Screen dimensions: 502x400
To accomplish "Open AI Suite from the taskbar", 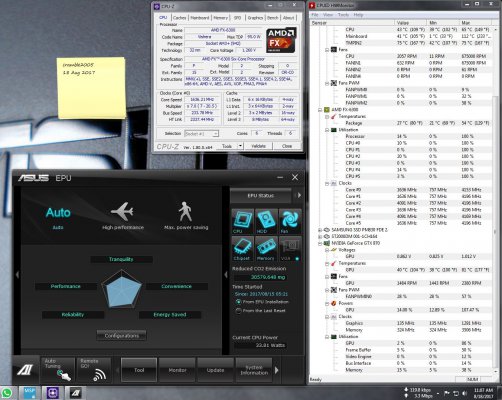I will point(75,393).
